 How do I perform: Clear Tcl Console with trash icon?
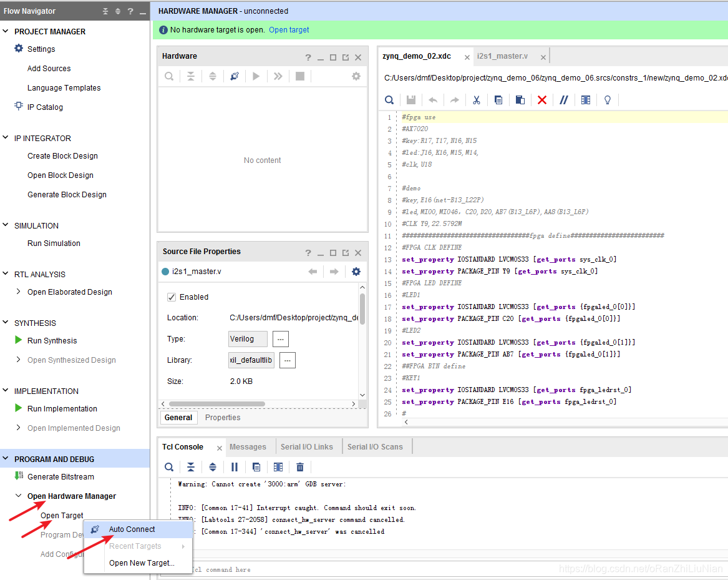point(300,467)
